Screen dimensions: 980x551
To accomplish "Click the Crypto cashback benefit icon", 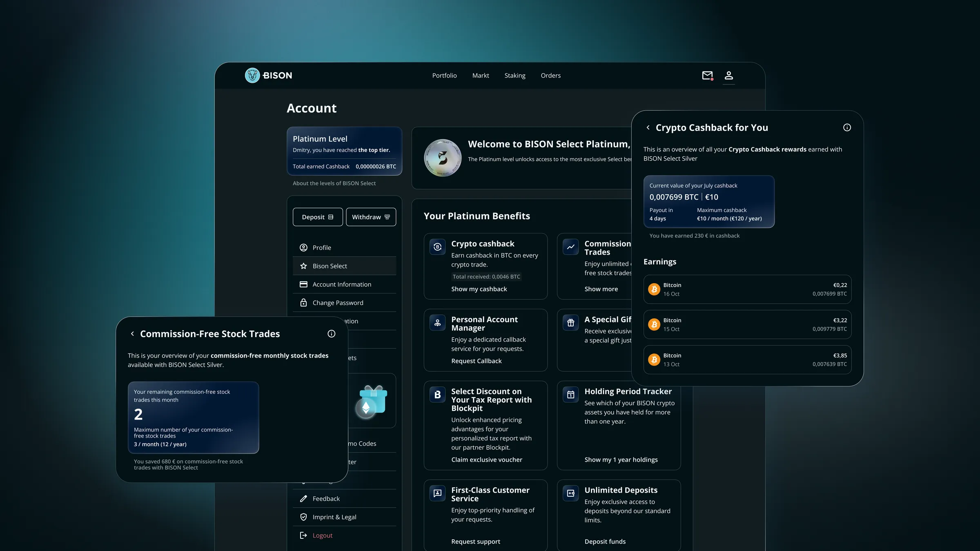I will (438, 247).
